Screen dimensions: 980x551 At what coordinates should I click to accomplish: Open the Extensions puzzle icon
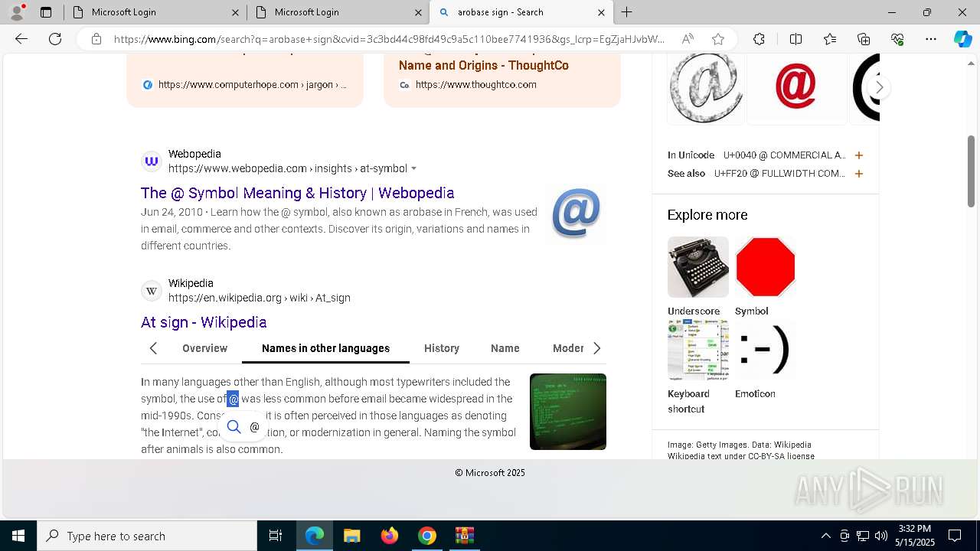tap(759, 39)
